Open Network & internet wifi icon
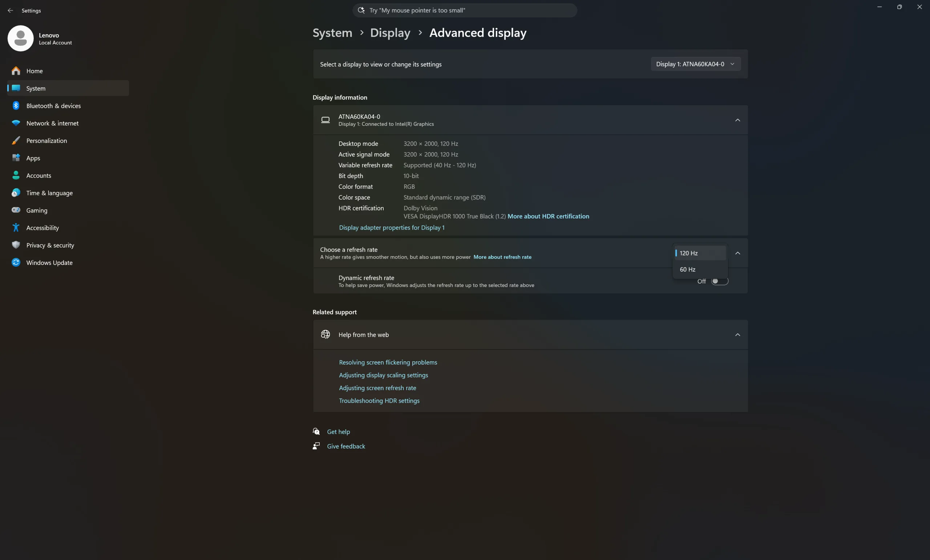Screen dimensions: 930x560 [16, 123]
